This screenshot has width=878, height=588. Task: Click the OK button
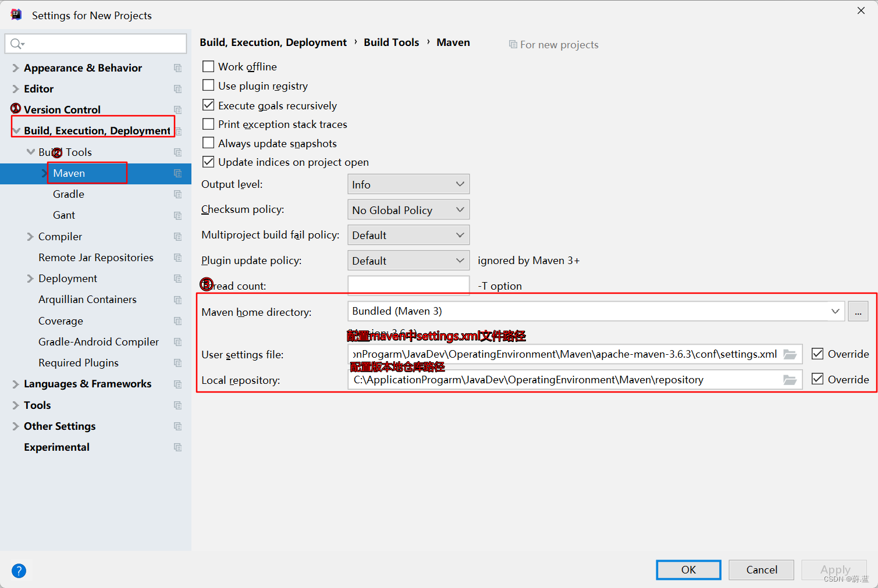click(688, 570)
